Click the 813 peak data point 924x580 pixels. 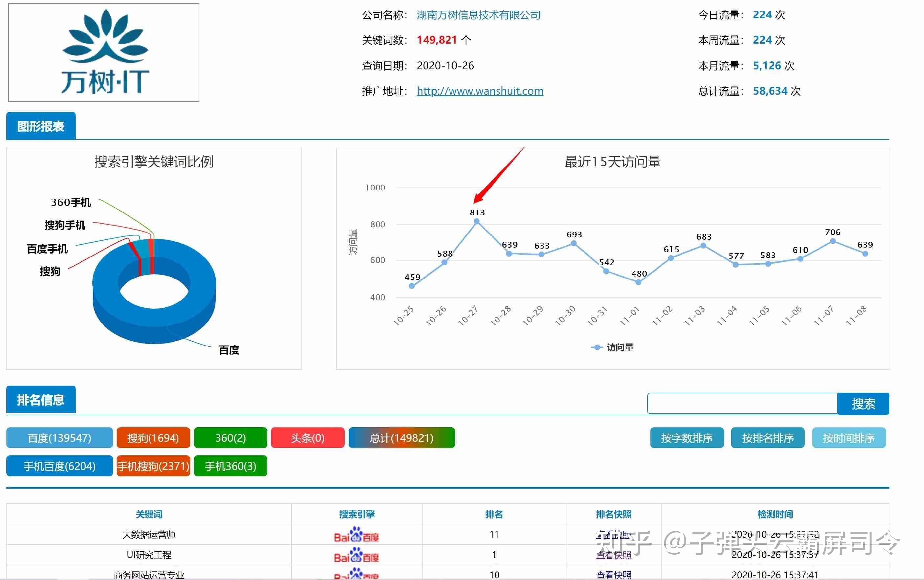click(x=476, y=221)
